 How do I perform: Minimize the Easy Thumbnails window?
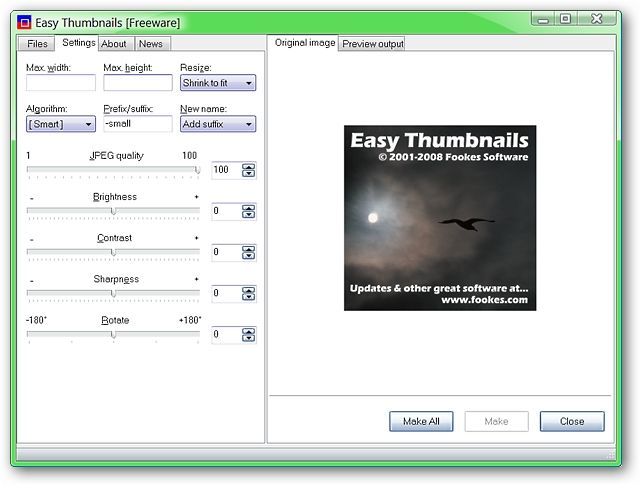(543, 19)
